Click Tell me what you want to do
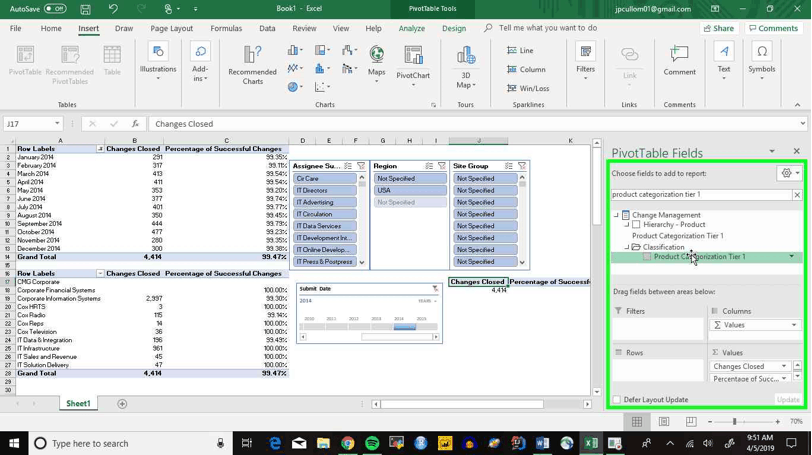This screenshot has width=812, height=455. pos(547,28)
